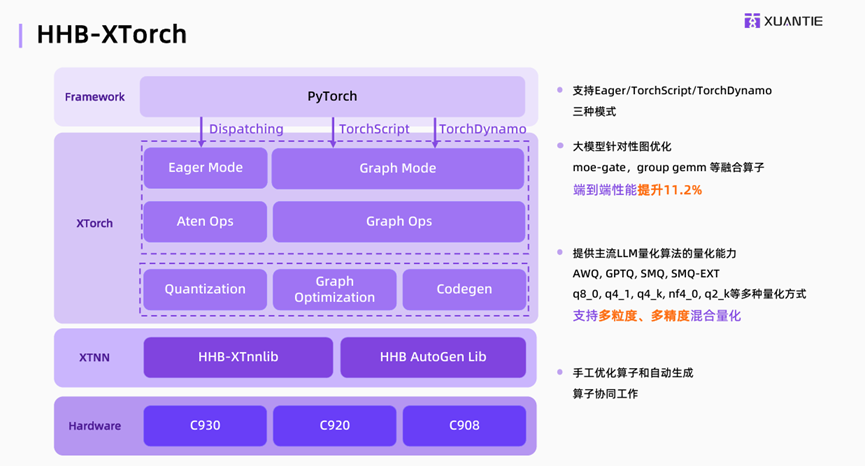Click the Quantization block
The height and width of the screenshot is (466, 865).
click(x=205, y=289)
